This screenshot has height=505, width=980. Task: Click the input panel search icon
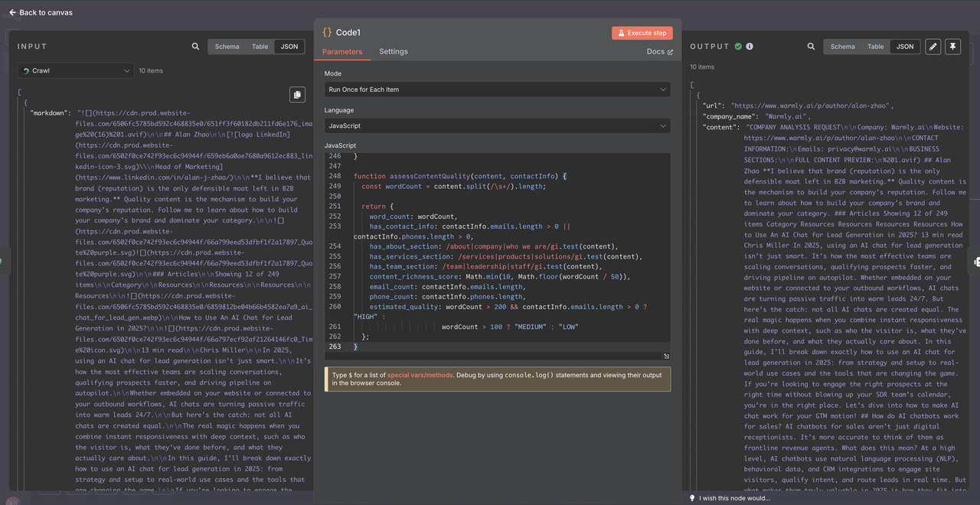(196, 47)
